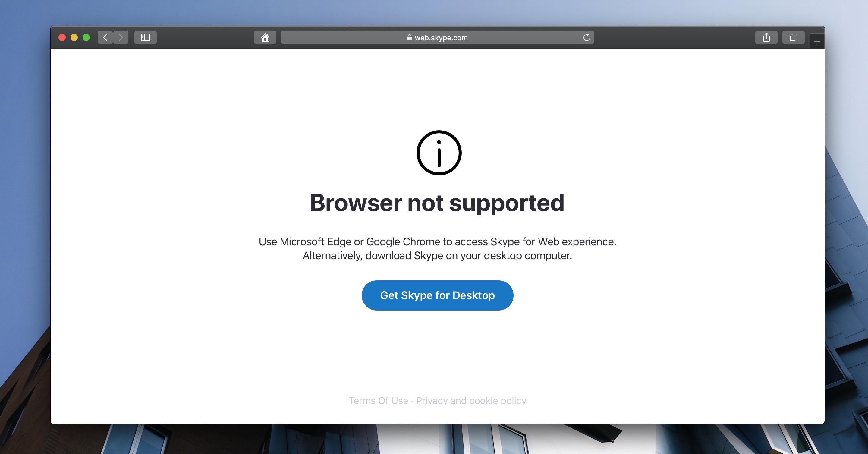Show the all tabs overview
This screenshot has width=868, height=454.
pyautogui.click(x=793, y=37)
